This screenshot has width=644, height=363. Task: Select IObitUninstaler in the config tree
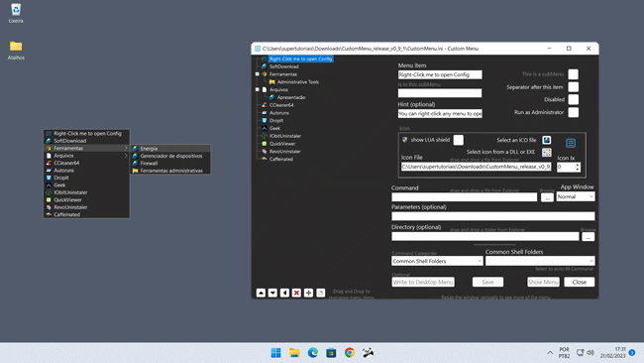[x=285, y=136]
